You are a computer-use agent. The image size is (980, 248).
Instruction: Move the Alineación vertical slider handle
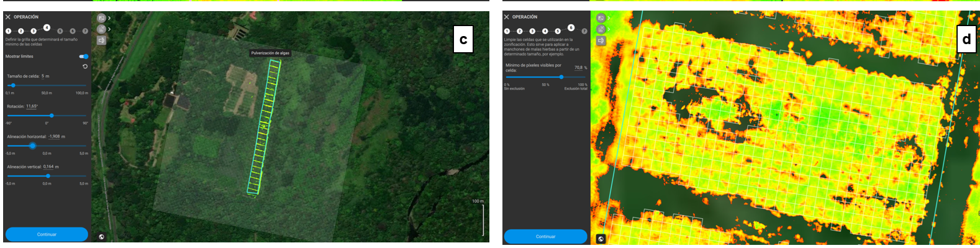point(48,176)
